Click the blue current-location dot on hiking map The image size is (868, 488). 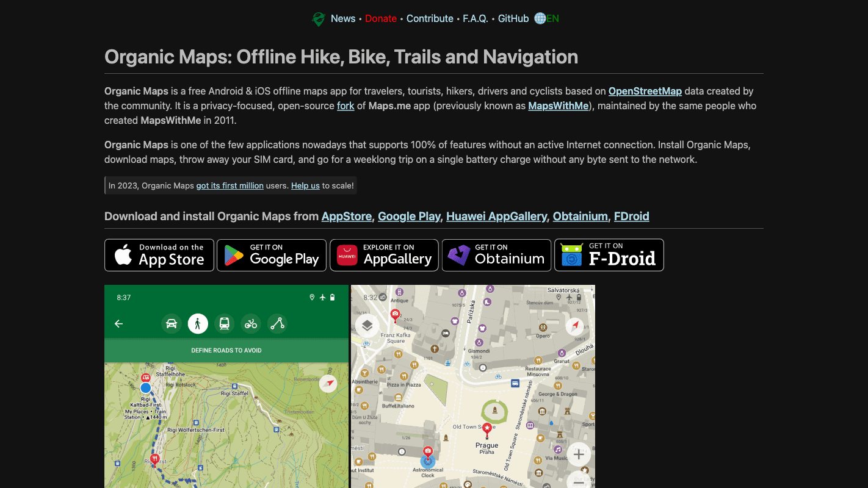point(145,388)
